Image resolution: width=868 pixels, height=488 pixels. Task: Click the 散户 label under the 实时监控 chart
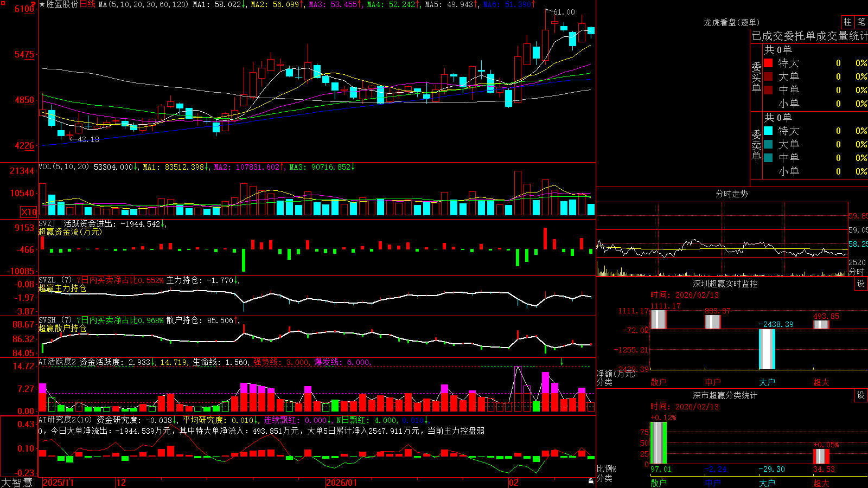(x=658, y=382)
